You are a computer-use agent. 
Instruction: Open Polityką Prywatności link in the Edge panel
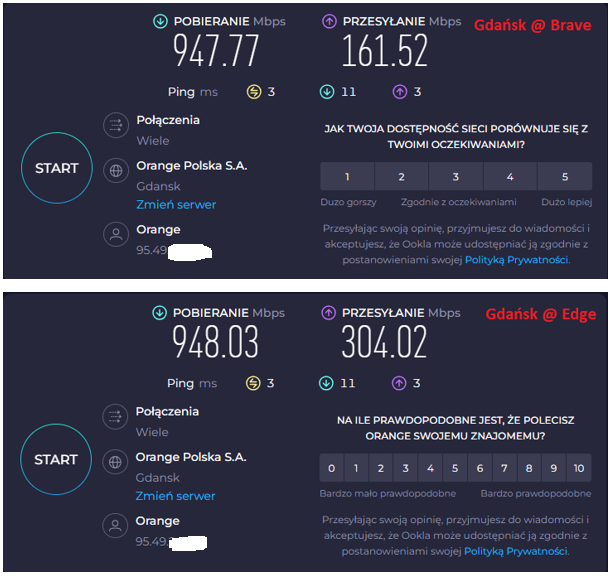[517, 551]
